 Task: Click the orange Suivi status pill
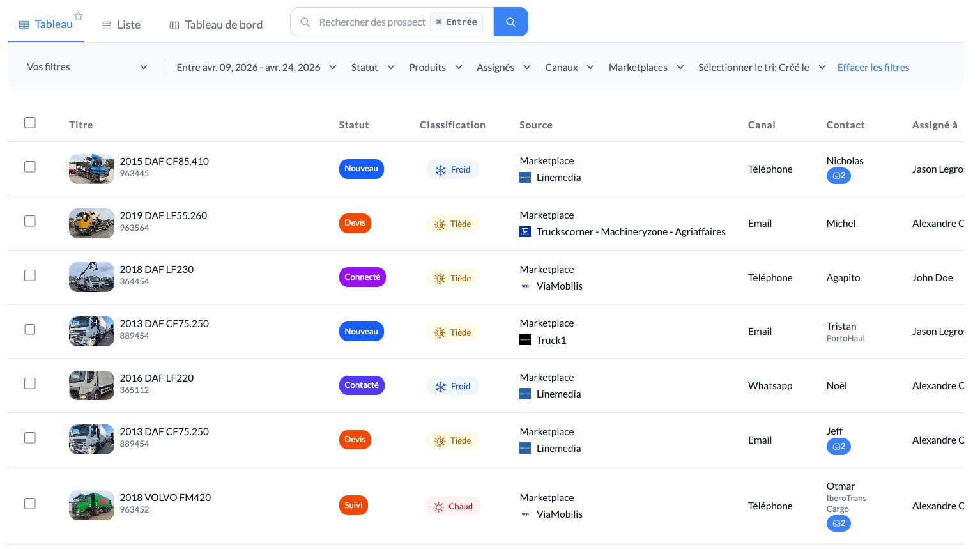click(353, 506)
